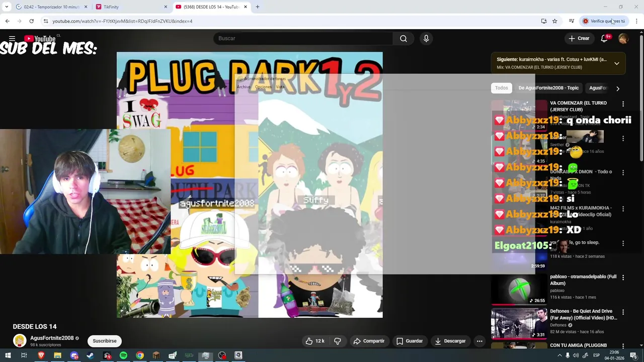Screen dimensions: 644x362
Task: Open File Explorer from taskbar
Action: [x=57, y=355]
